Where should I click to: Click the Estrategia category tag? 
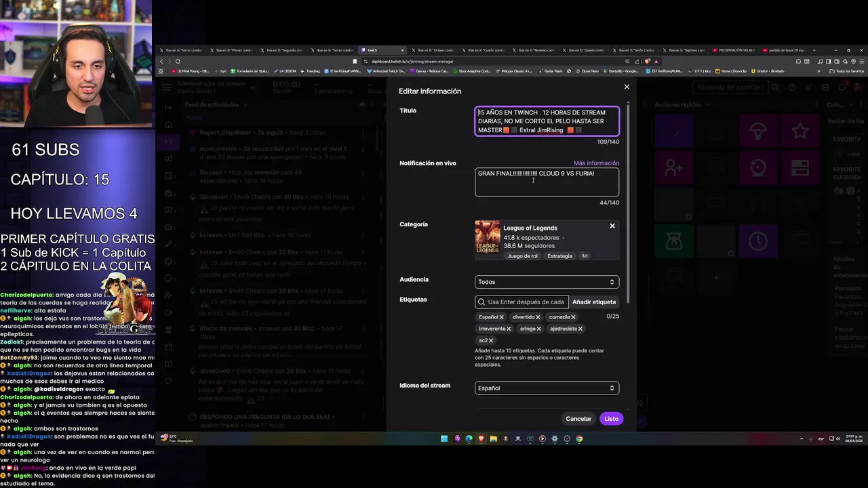[x=560, y=256]
